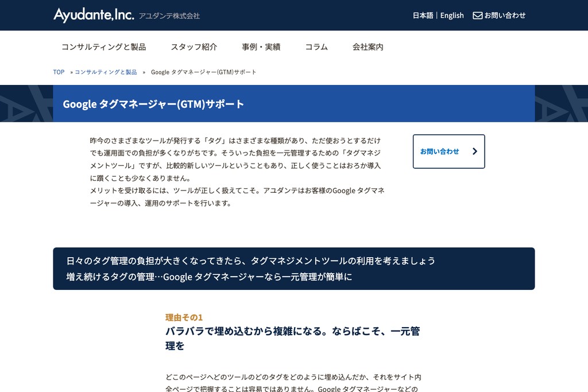Switch language to 日本語
Screen dimensions: 588x392
(x=423, y=15)
